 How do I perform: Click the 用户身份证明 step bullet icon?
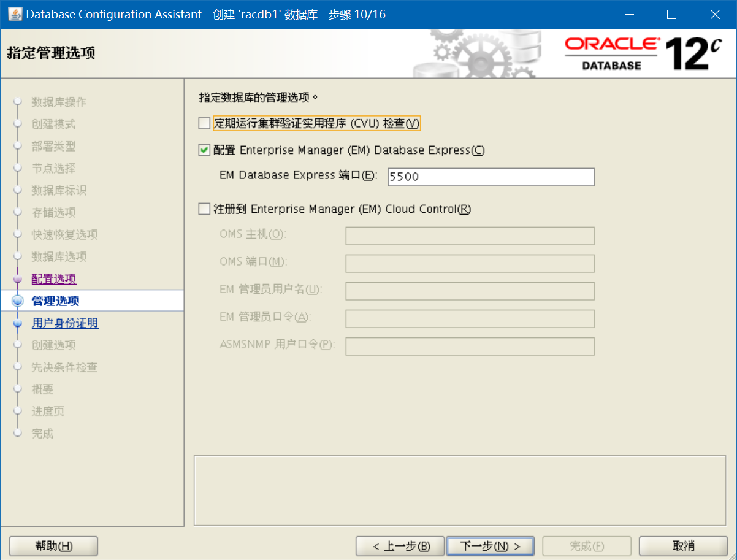coord(17,324)
